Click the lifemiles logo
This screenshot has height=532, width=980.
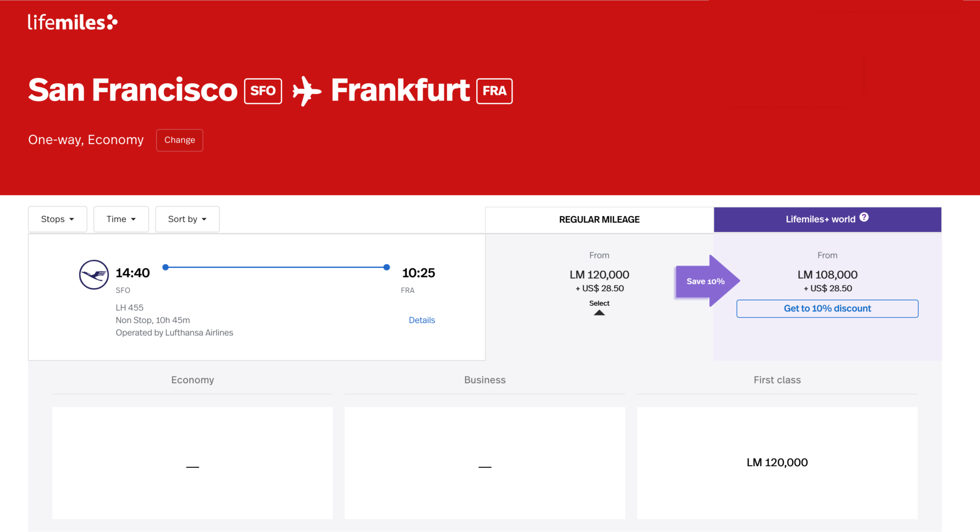pyautogui.click(x=72, y=22)
